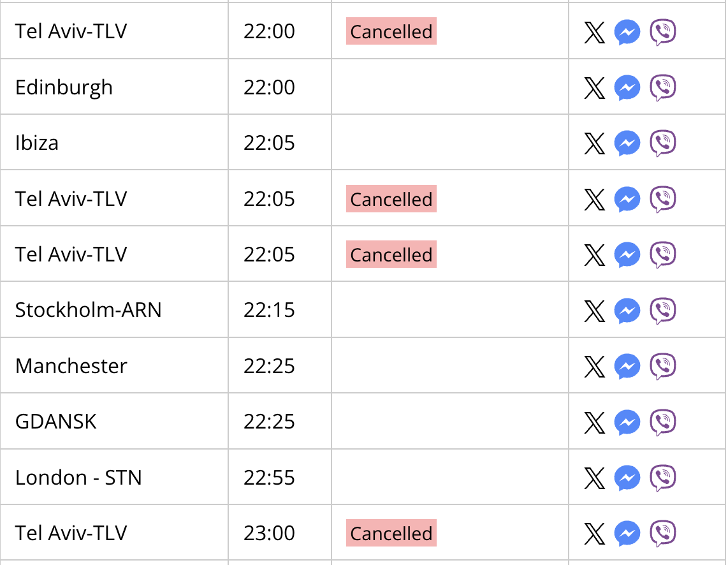728x565 pixels.
Task: Share the 23:00 Tel Aviv flight on X
Action: [594, 533]
